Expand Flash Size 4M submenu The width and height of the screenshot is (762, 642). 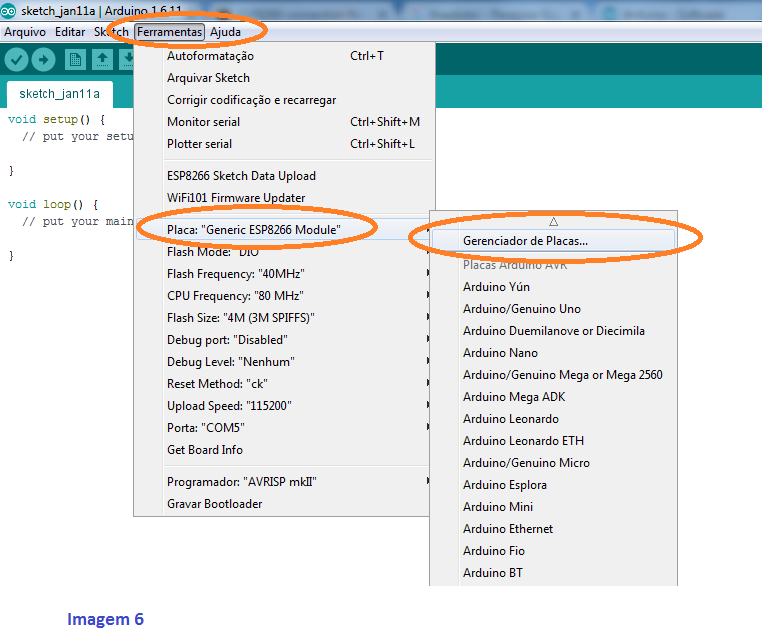click(284, 318)
